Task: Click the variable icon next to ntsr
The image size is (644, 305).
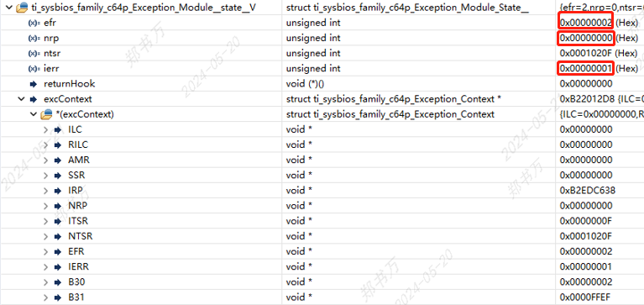Action: 34,54
